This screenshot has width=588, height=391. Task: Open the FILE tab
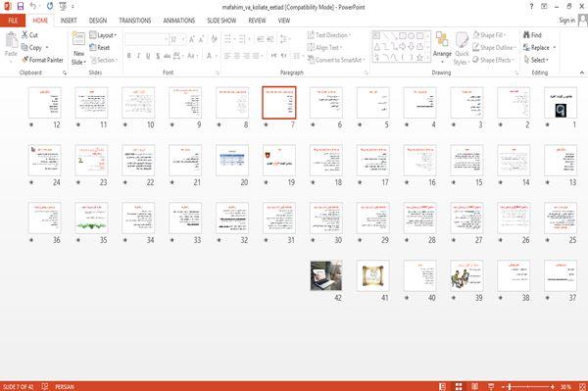point(13,21)
